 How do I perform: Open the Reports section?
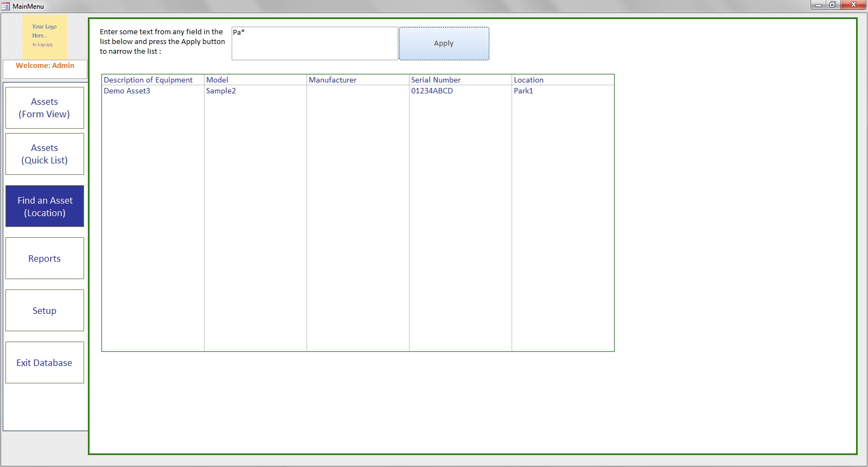[44, 258]
